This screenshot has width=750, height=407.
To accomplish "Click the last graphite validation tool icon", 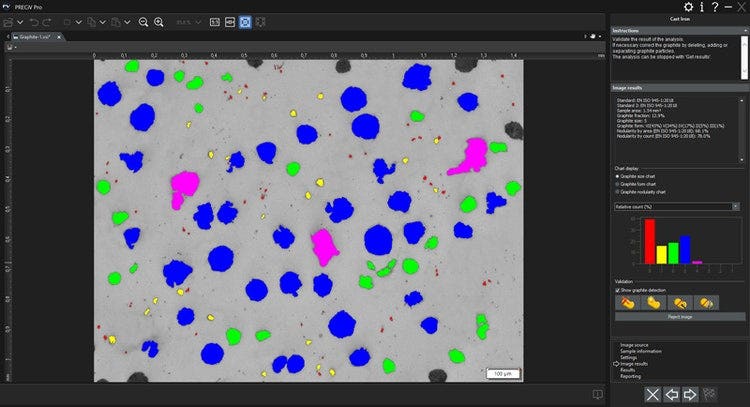I will (x=706, y=302).
